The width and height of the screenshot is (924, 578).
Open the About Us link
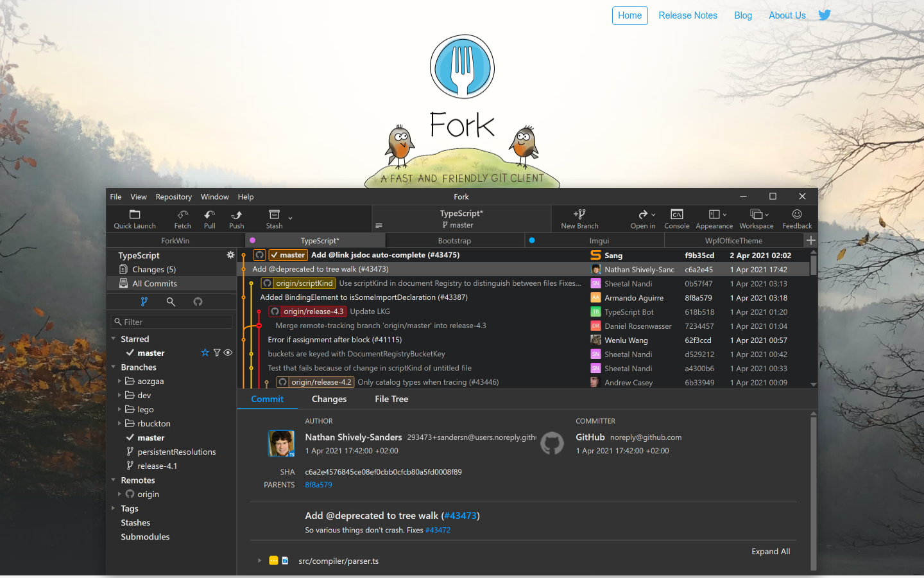click(x=787, y=15)
